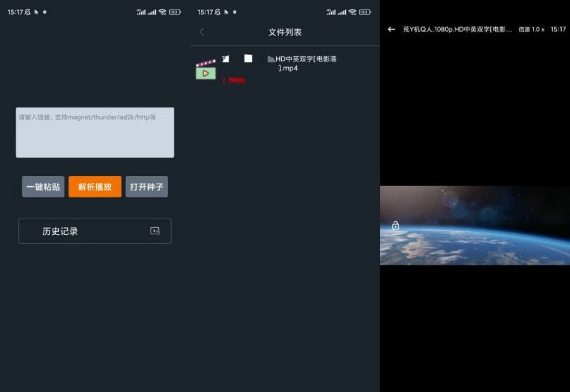Go back using the 文件列表 chevron
570x392 pixels.
coord(202,32)
